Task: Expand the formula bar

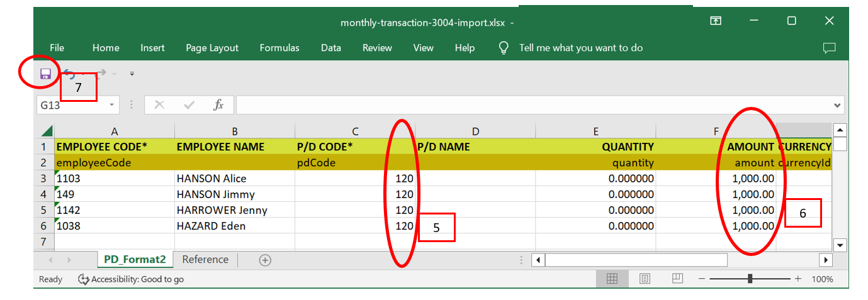Action: tap(837, 105)
